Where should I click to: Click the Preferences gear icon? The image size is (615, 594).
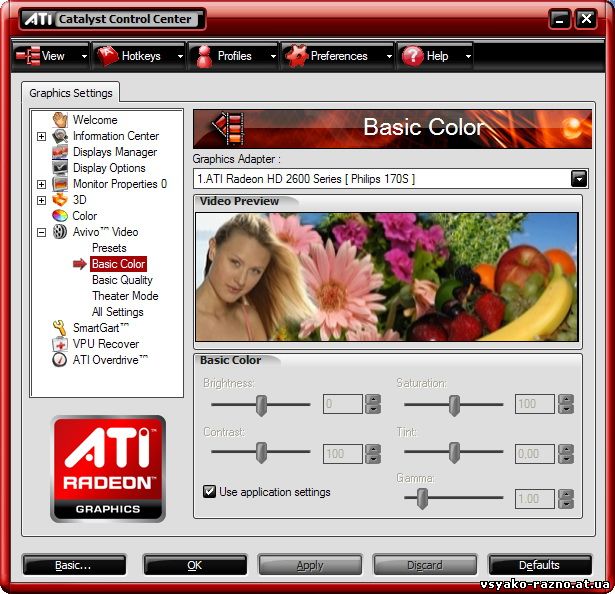(296, 56)
